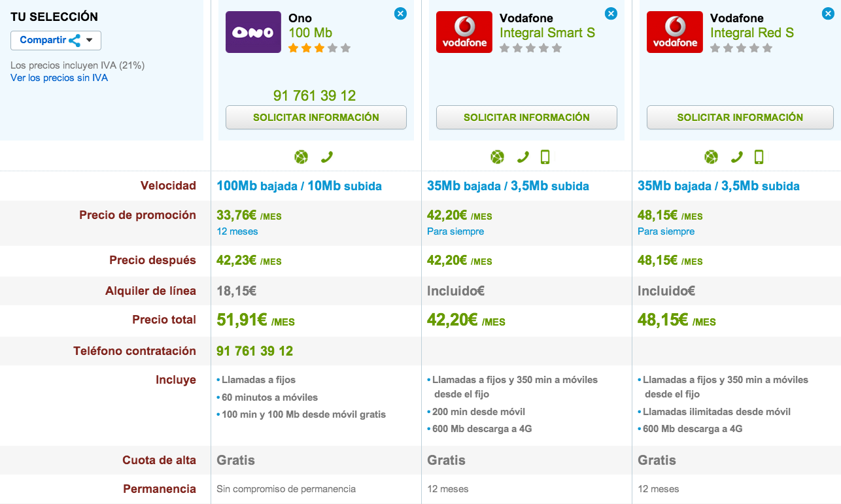This screenshot has width=841, height=504.
Task: Click the Cuota de alta row label
Action: coord(159,460)
